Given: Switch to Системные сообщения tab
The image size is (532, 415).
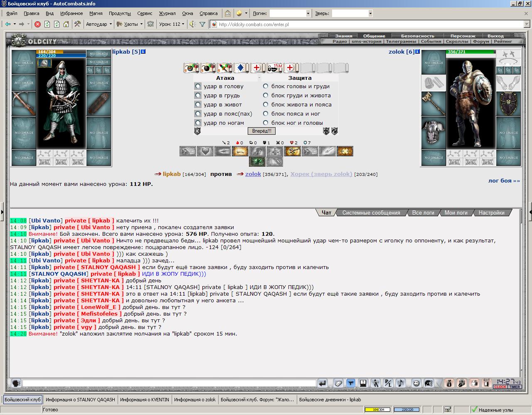Looking at the screenshot, I should 371,212.
